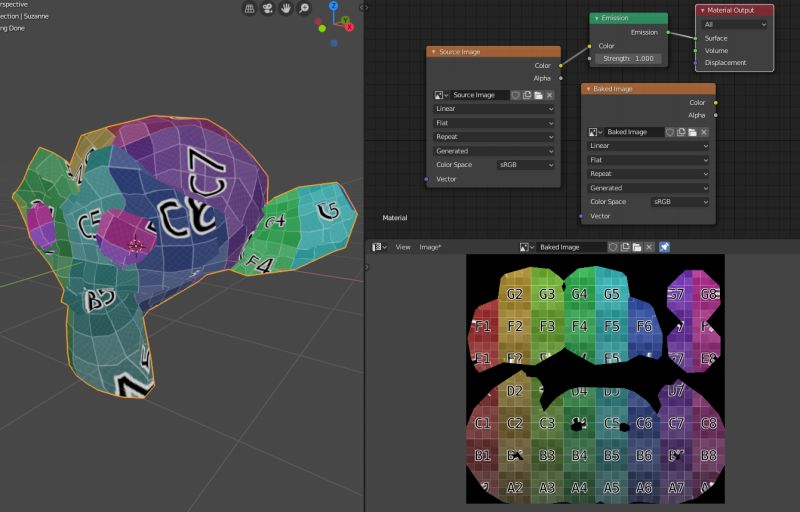Screen dimensions: 800x512
Task: Open Repeat extension dropdown in Baked Image node
Action: pos(648,174)
